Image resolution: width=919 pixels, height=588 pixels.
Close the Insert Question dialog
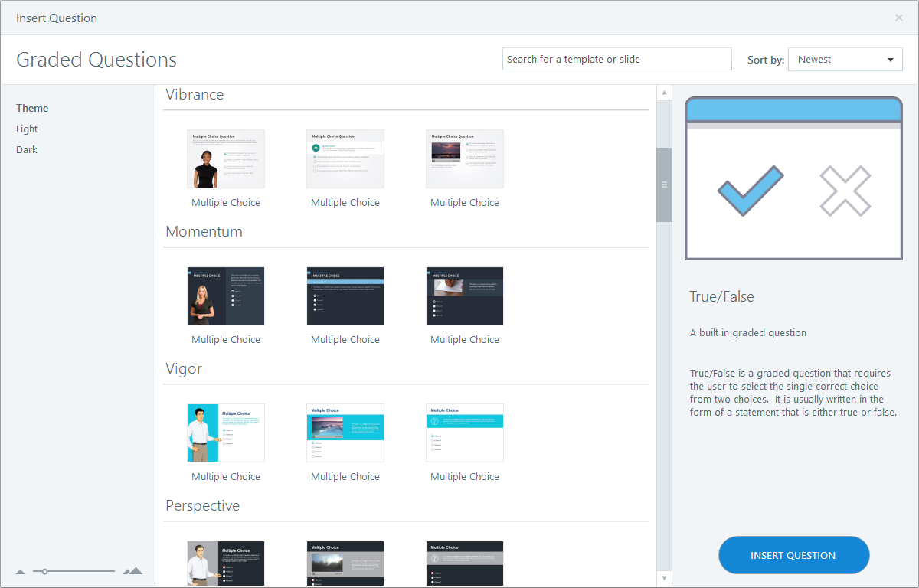898,18
